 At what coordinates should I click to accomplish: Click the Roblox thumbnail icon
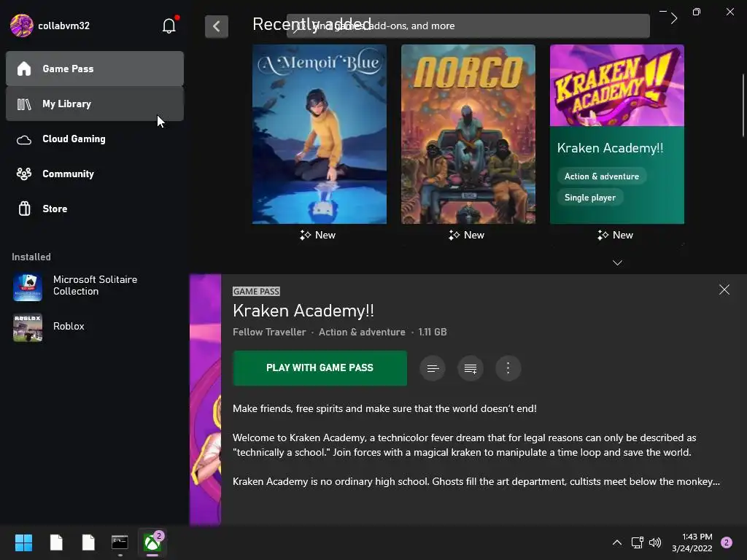[x=28, y=327]
